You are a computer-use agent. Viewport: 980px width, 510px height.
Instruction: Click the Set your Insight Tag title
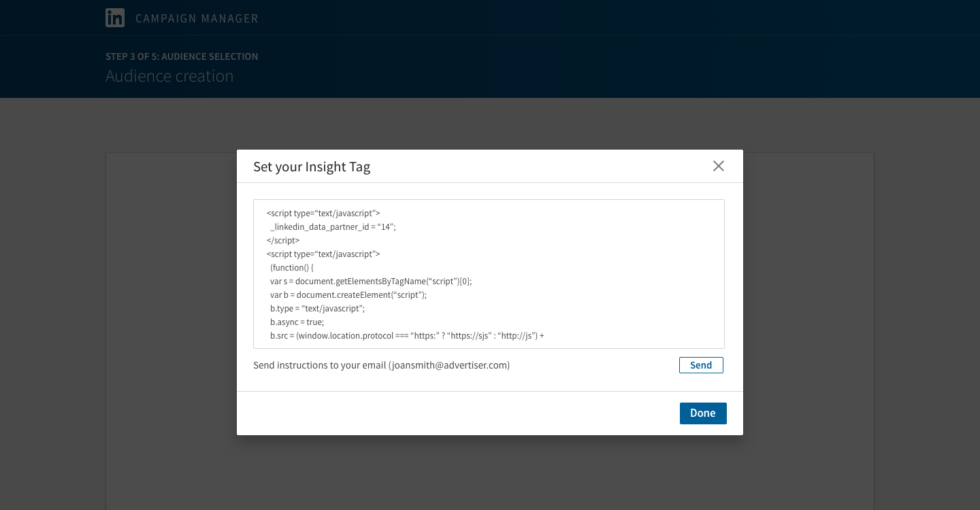click(x=312, y=167)
